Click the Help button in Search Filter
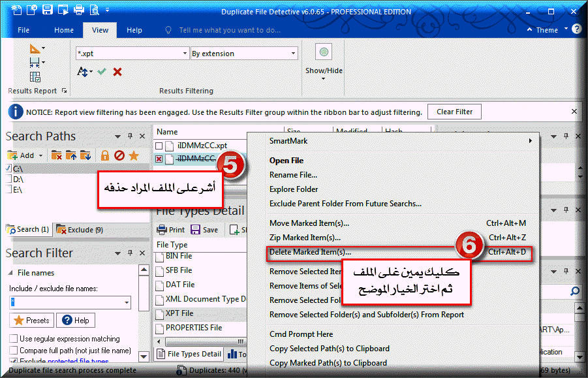588x378 pixels. click(76, 321)
